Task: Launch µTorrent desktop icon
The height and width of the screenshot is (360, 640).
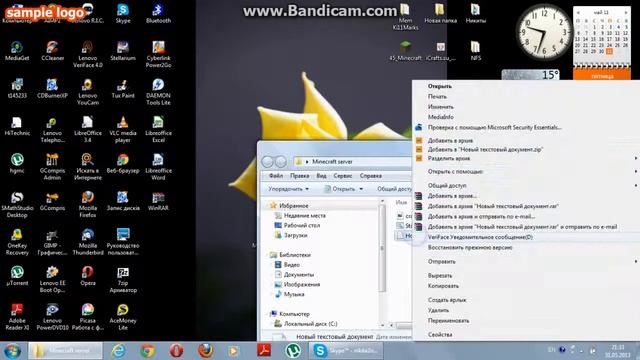Action: click(17, 276)
